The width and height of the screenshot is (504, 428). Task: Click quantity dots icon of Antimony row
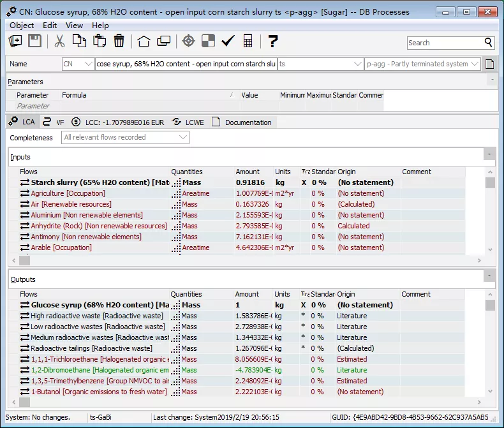pos(176,237)
